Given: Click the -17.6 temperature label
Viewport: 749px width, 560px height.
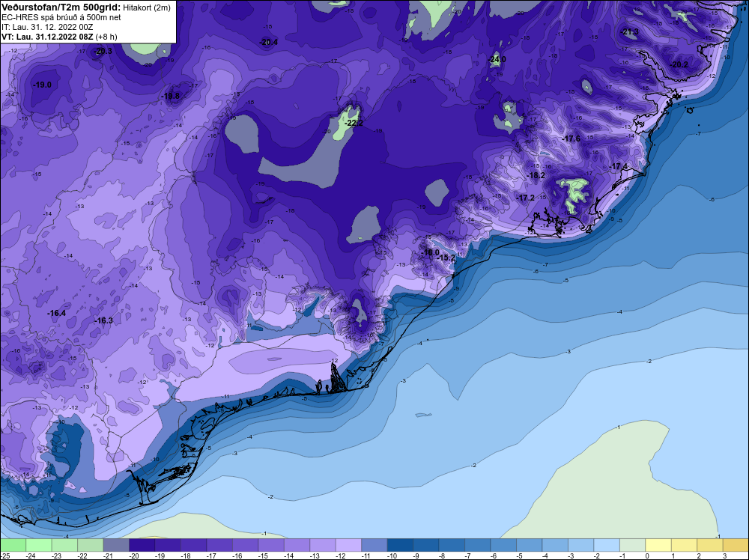Looking at the screenshot, I should (571, 139).
